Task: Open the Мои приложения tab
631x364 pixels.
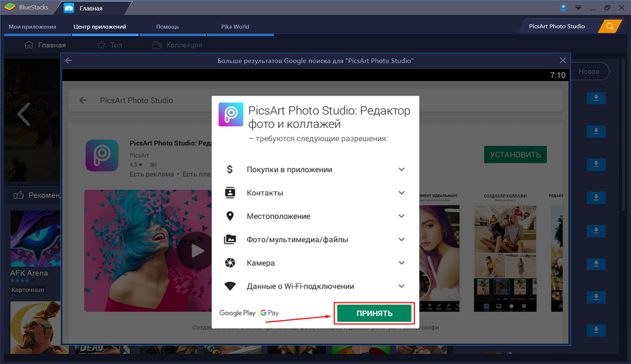Action: point(33,27)
